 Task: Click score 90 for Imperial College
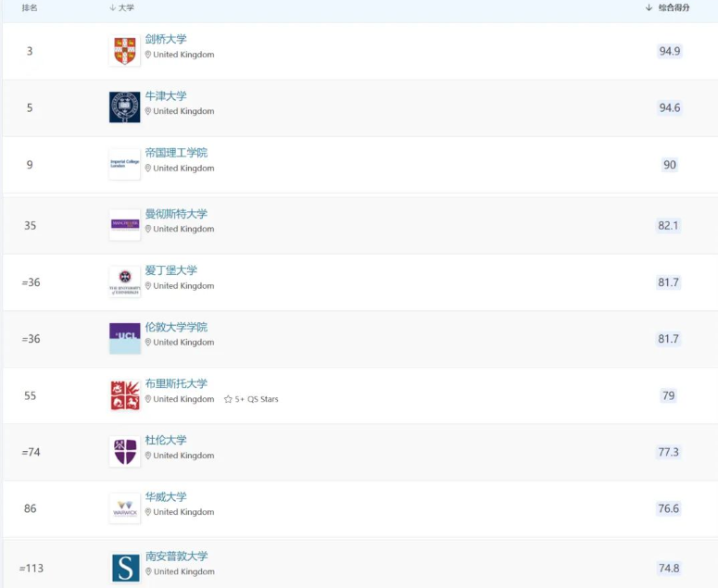tap(670, 165)
